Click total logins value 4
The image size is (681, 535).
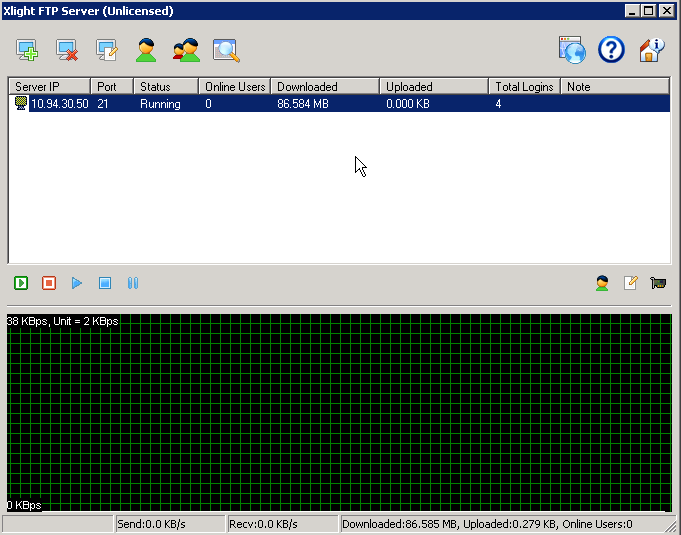coord(498,104)
